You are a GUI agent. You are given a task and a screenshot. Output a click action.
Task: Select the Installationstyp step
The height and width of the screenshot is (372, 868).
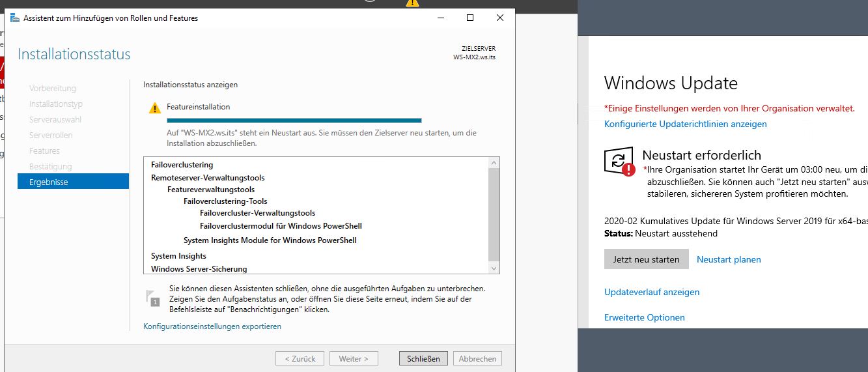56,104
